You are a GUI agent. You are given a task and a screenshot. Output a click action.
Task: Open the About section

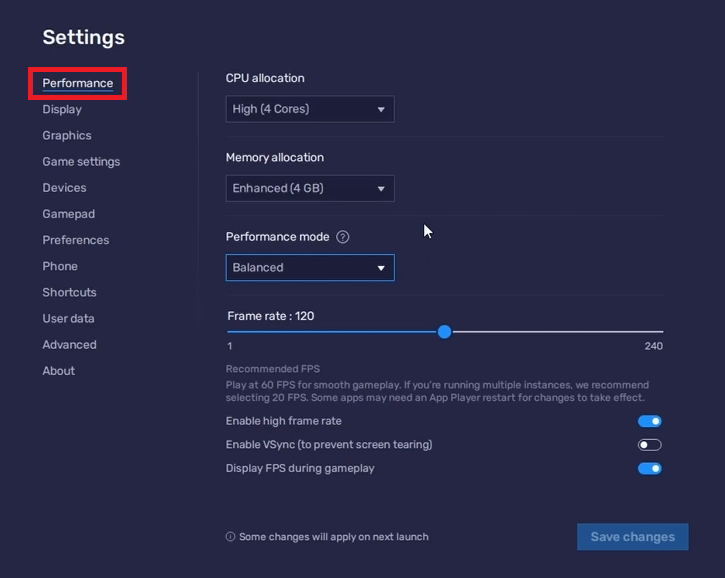[x=59, y=370]
